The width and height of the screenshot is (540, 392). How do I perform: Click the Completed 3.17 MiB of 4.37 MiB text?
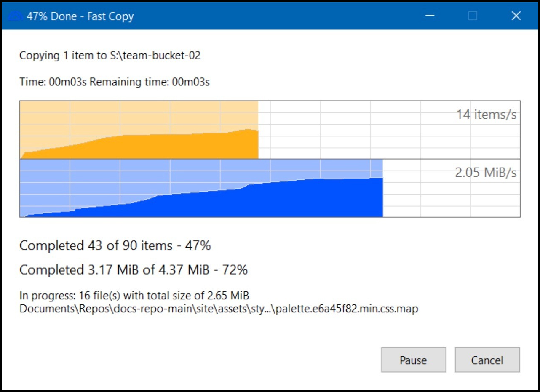(x=134, y=270)
